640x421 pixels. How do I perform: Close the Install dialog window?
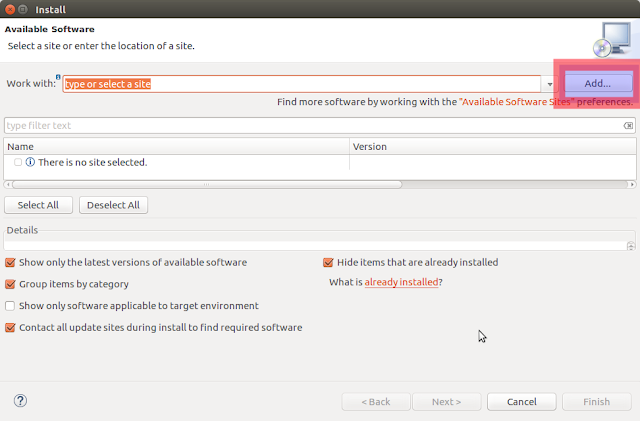click(x=10, y=9)
